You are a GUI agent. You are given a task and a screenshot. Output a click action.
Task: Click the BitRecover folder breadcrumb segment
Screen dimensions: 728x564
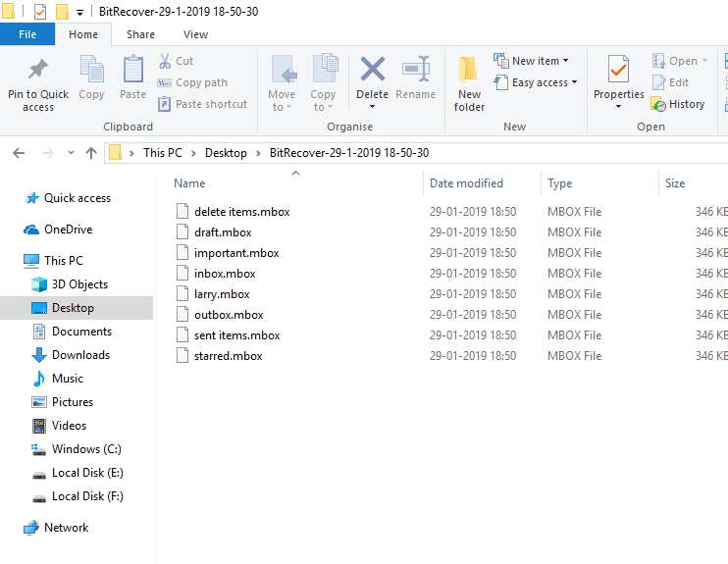tap(349, 153)
